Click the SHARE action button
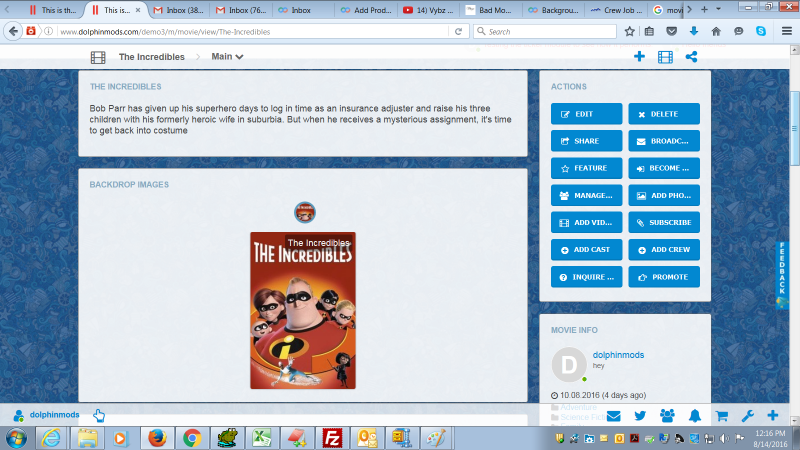The width and height of the screenshot is (800, 450). click(x=586, y=141)
